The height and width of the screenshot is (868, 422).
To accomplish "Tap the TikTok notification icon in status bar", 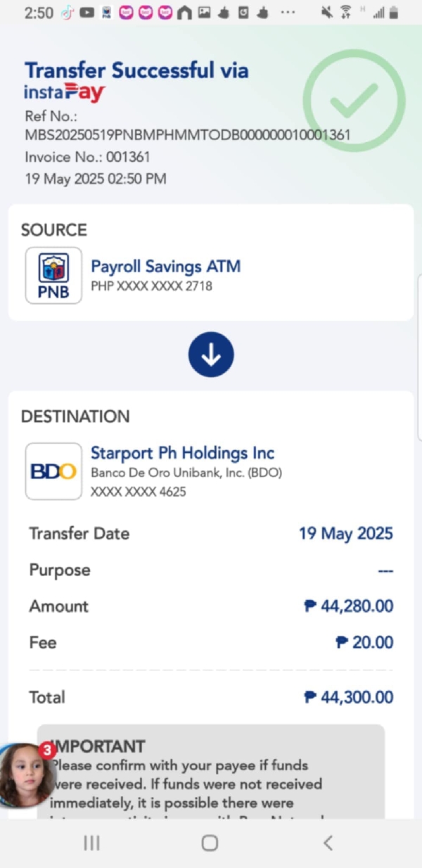I will click(x=68, y=13).
